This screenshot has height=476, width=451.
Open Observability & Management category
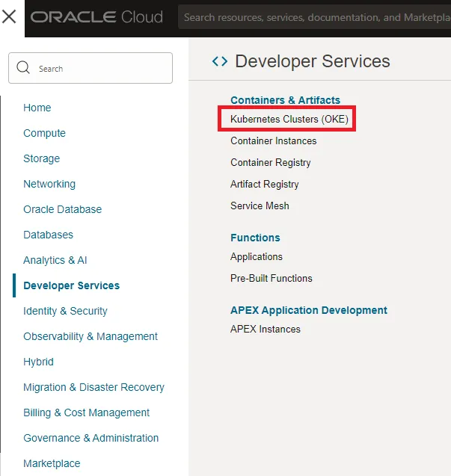[x=90, y=336]
